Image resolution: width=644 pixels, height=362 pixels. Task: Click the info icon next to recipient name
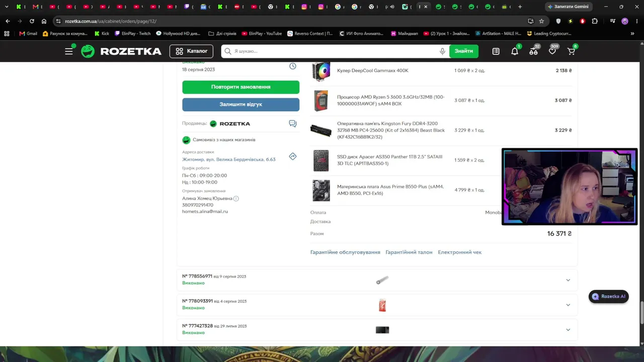(x=236, y=199)
